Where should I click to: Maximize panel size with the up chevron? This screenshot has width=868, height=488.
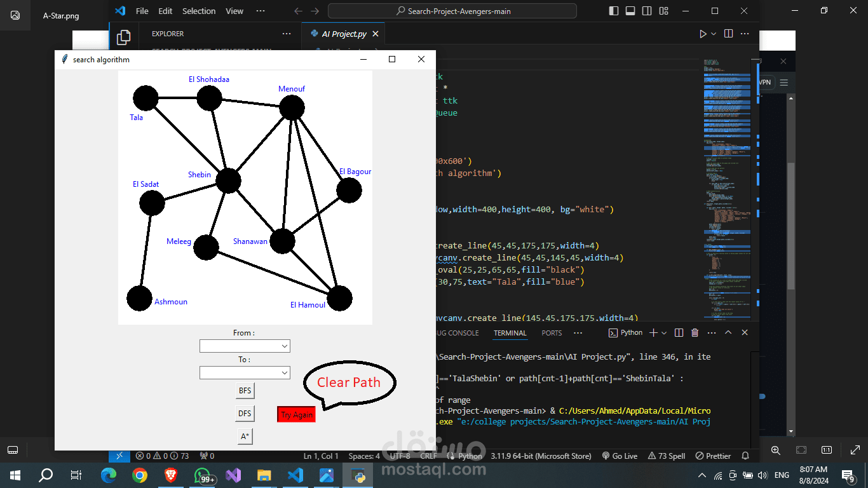click(728, 332)
